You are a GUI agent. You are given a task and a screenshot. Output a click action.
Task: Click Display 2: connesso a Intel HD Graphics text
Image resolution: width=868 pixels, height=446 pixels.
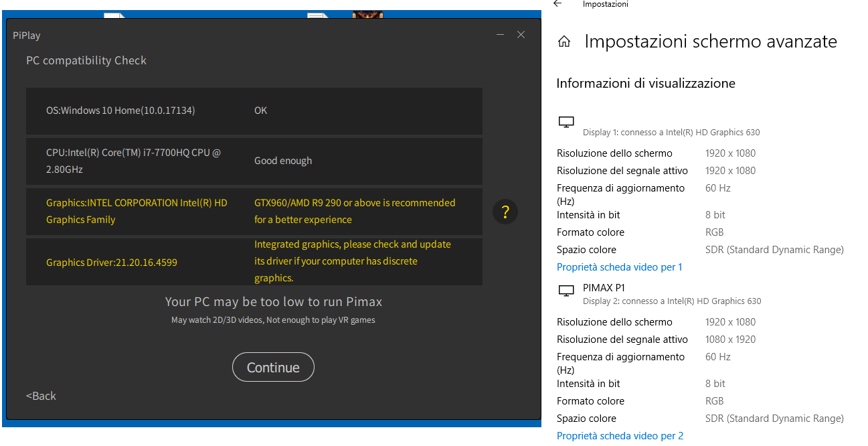click(672, 301)
